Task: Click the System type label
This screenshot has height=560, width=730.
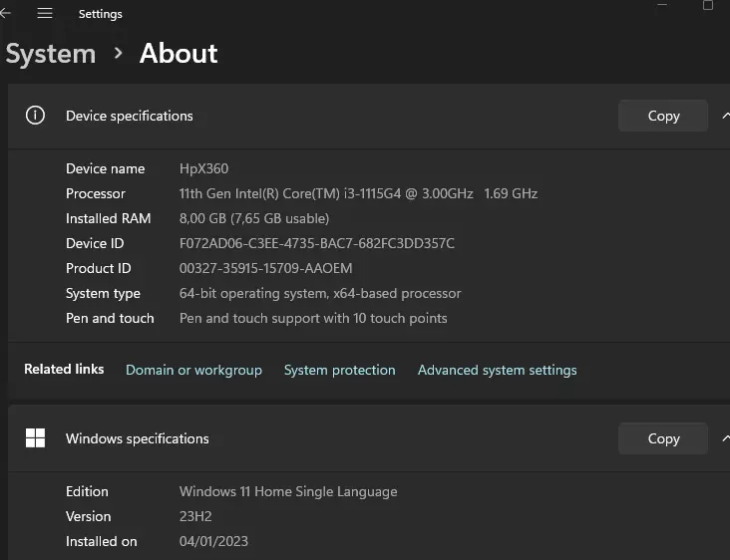Action: (x=103, y=294)
